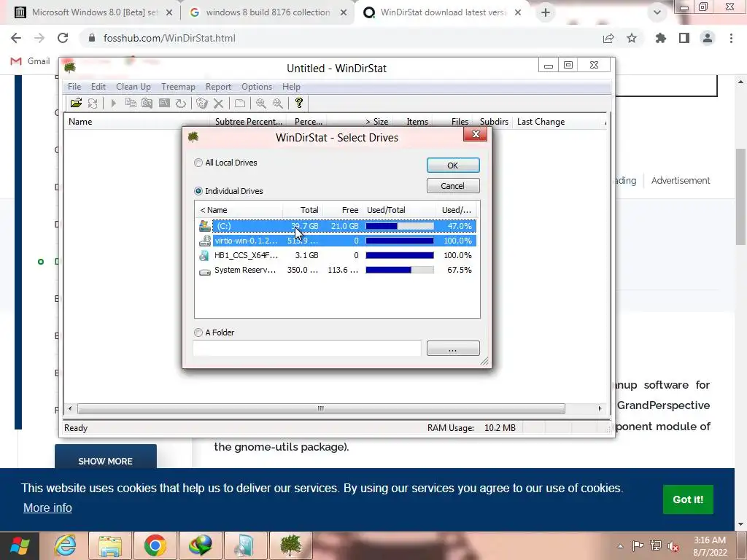Bookmark this page with the star icon
Viewport: 747px width, 560px height.
click(632, 38)
